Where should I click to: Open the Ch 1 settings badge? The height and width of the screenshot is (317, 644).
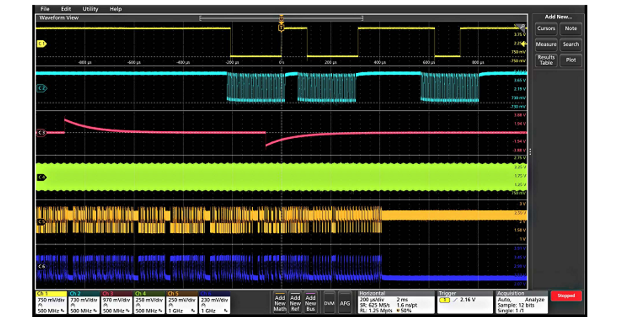point(51,302)
